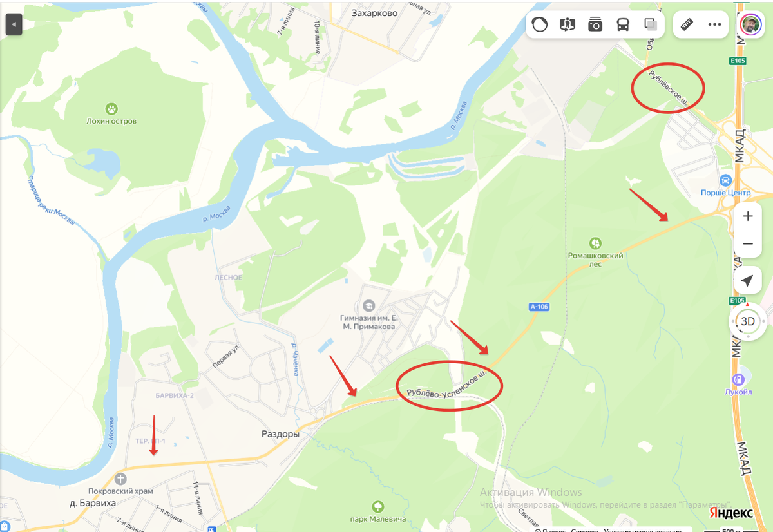Select the парк Малевича marker
This screenshot has height=532, width=773.
377,507
